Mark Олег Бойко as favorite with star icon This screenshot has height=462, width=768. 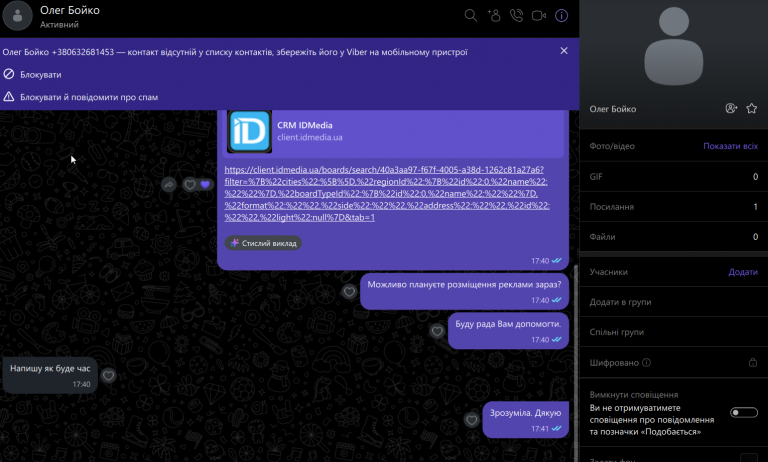coord(751,108)
